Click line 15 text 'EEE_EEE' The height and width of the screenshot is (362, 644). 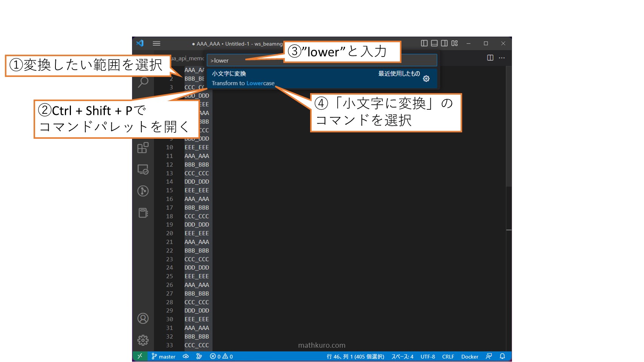pyautogui.click(x=197, y=190)
